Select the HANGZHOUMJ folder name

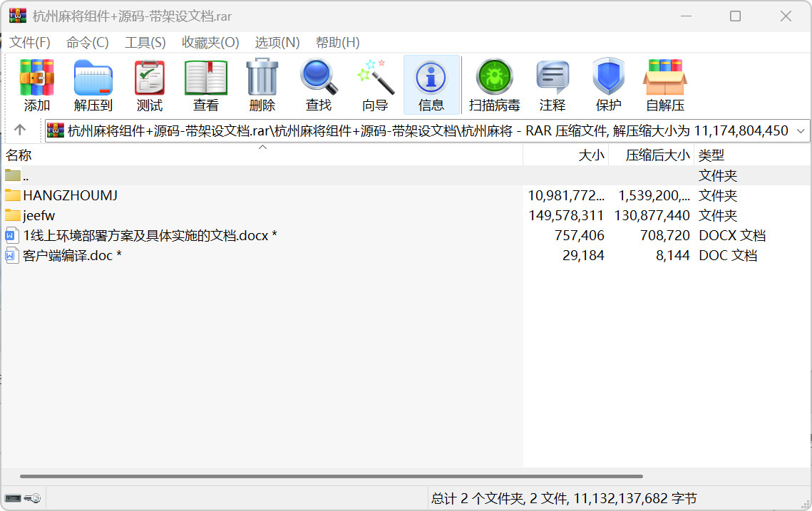(x=71, y=195)
